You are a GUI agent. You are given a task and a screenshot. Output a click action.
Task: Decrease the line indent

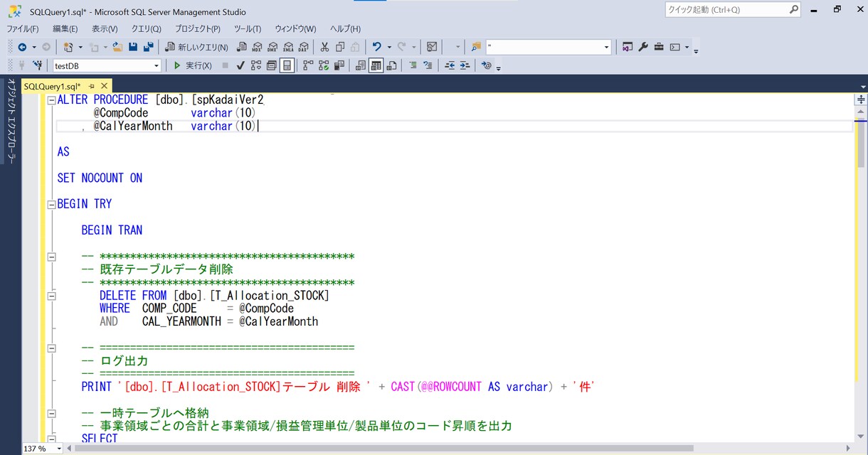450,65
